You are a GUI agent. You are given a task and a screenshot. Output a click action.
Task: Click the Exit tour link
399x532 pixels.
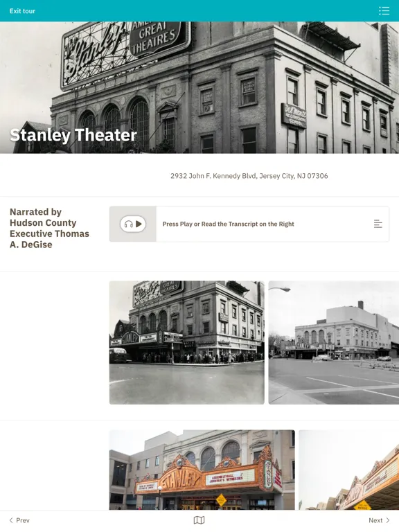coord(22,11)
